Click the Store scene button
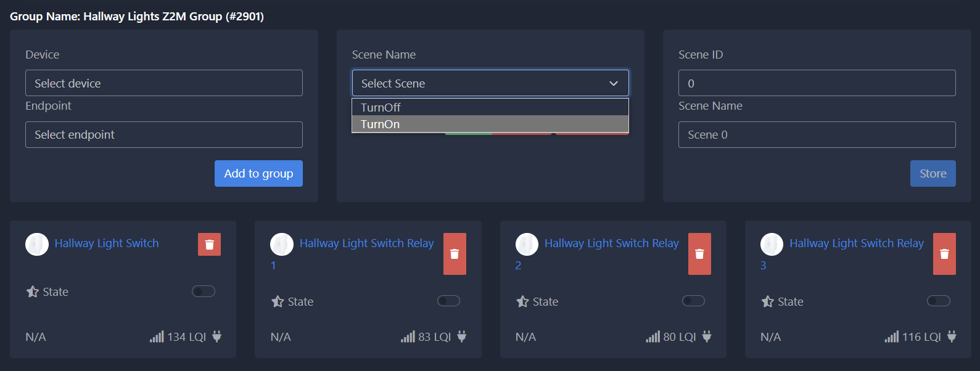980x371 pixels. pos(933,173)
